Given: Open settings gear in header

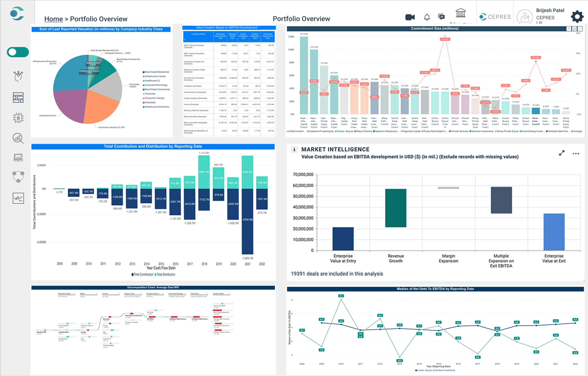Looking at the screenshot, I should coord(577,17).
